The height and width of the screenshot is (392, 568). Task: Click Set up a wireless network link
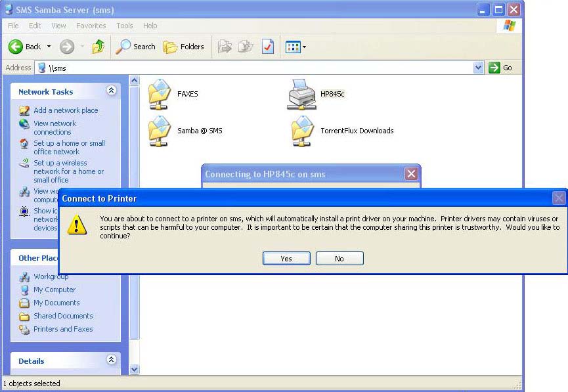click(x=69, y=171)
